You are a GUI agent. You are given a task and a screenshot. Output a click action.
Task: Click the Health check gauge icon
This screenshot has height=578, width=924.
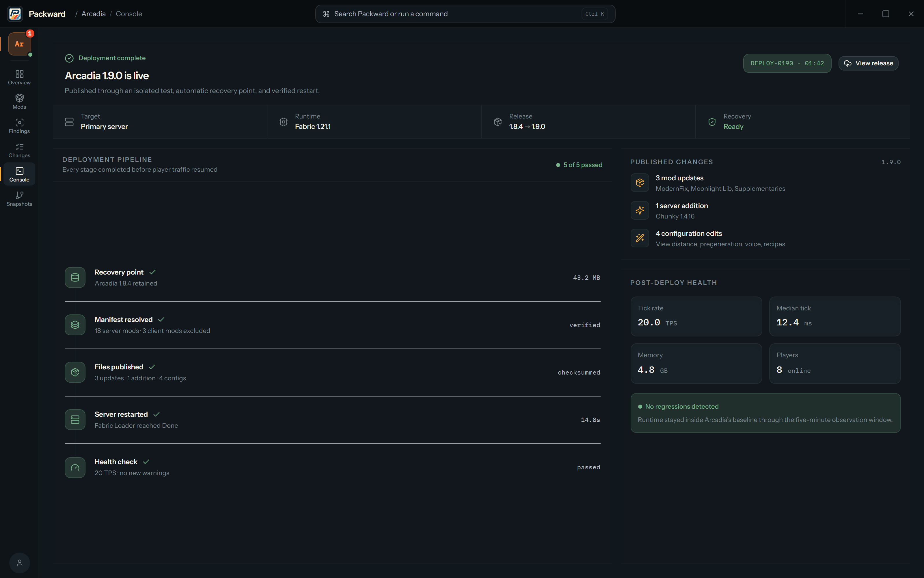[x=75, y=467]
